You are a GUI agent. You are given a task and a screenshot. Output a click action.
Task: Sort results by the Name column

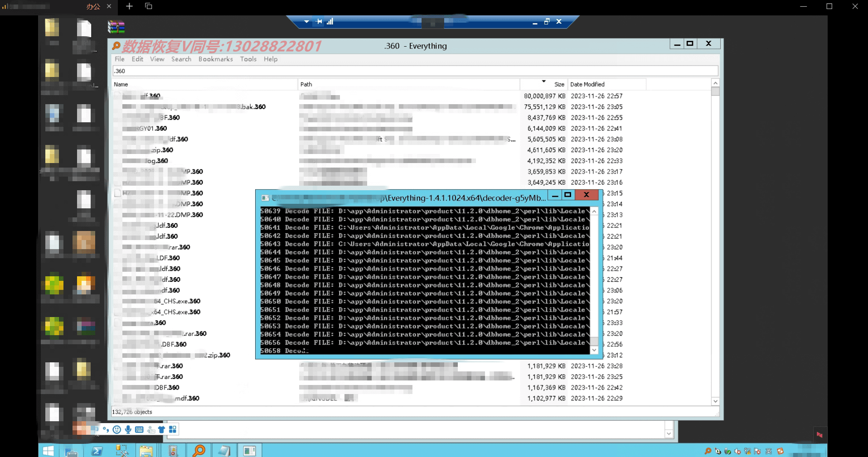[x=205, y=84]
